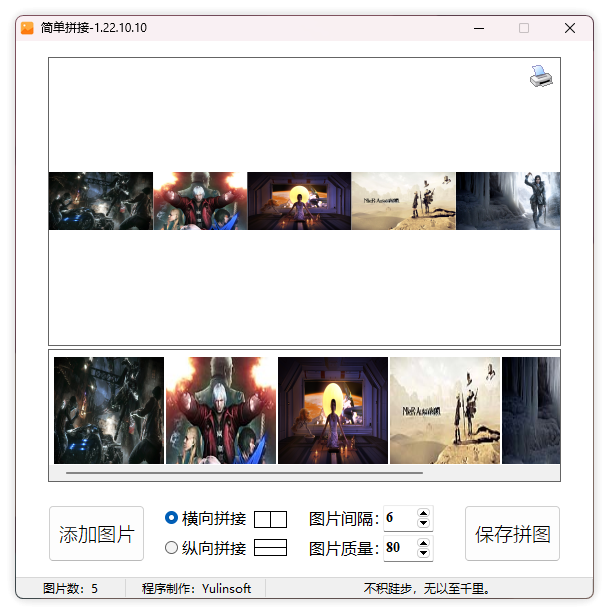Click the 程序制作: Yulinsoft status text

[x=196, y=589]
